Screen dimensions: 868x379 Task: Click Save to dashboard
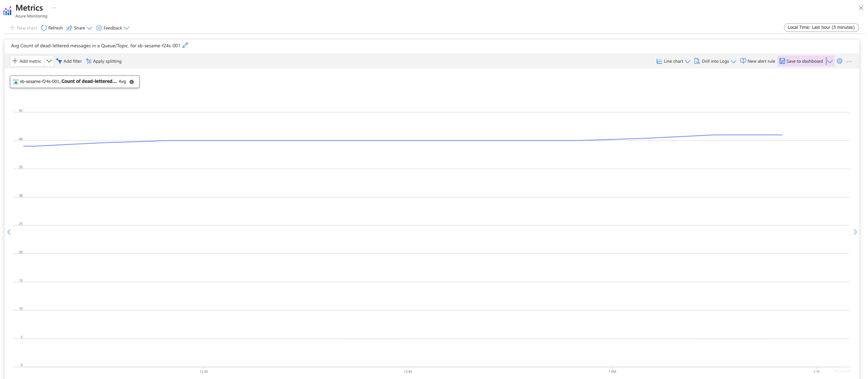803,61
